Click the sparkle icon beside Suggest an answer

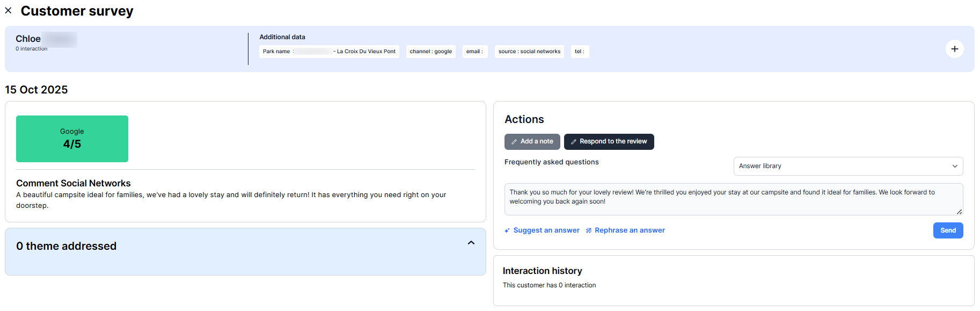click(507, 230)
